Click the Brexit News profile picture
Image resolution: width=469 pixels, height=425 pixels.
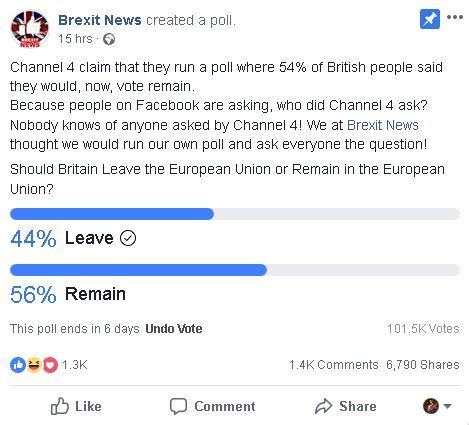point(30,30)
